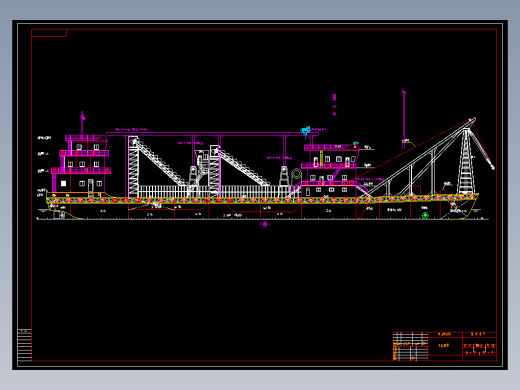Select the title block in the bottom-right corner

point(445,346)
